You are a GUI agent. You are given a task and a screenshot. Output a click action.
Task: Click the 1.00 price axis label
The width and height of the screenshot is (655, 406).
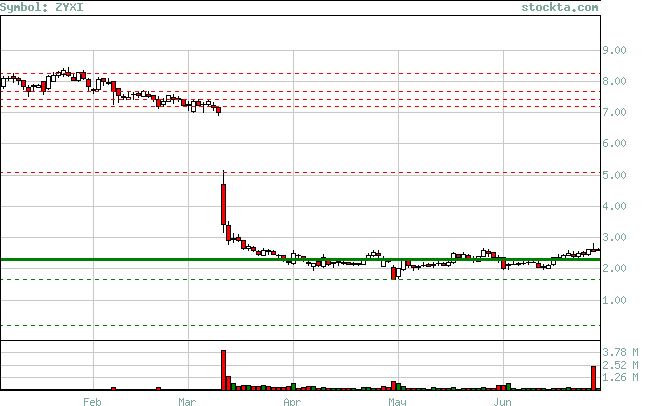click(x=614, y=300)
